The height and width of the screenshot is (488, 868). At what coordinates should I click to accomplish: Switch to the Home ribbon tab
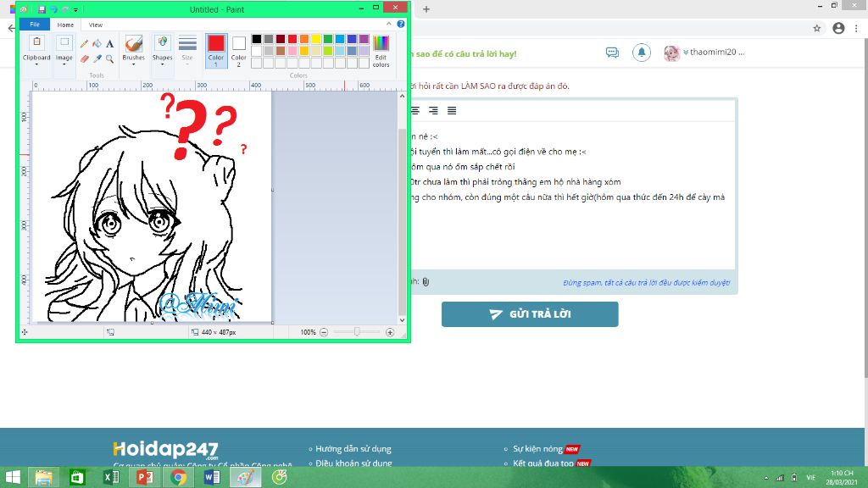[65, 25]
